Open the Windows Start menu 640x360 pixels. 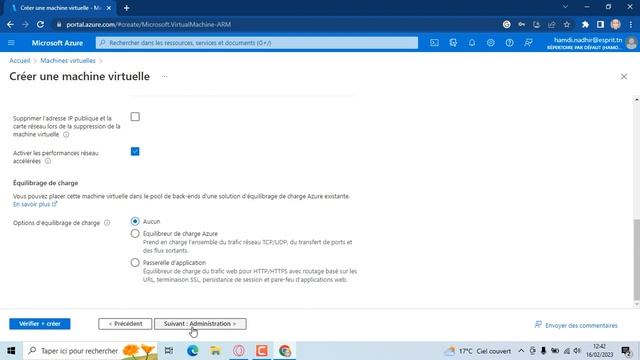click(11, 351)
